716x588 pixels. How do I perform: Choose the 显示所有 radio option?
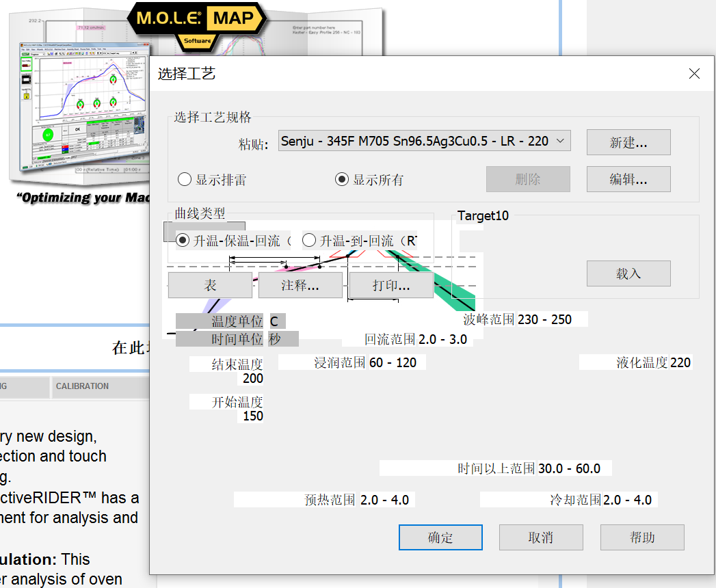pos(342,180)
